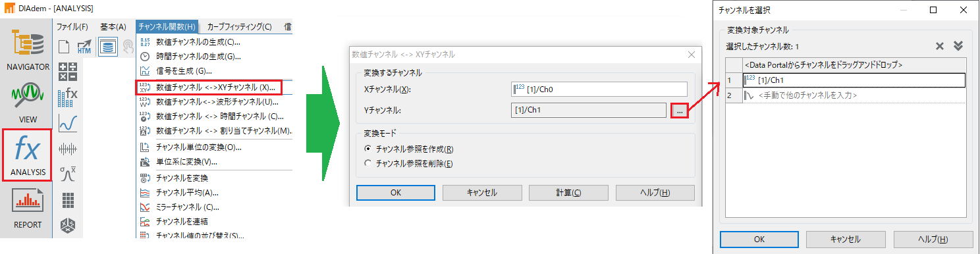Choose 数値チャンネル <->XYチャンネル (X)...
Image resolution: width=980 pixels, height=254 pixels.
click(209, 87)
